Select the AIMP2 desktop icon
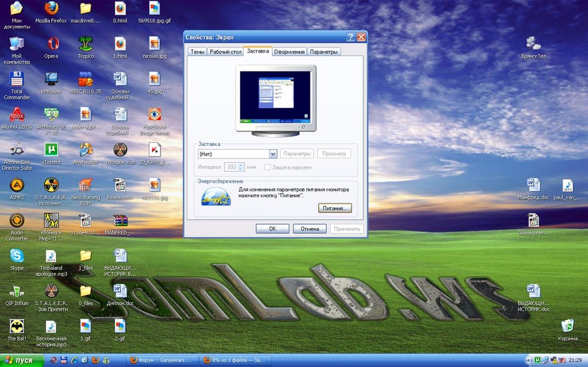 click(16, 189)
